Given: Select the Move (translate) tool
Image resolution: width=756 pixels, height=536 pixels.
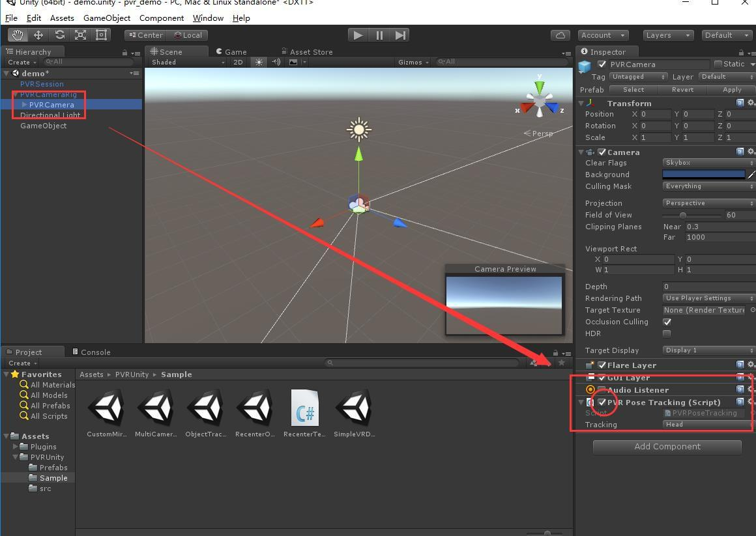Looking at the screenshot, I should (38, 35).
